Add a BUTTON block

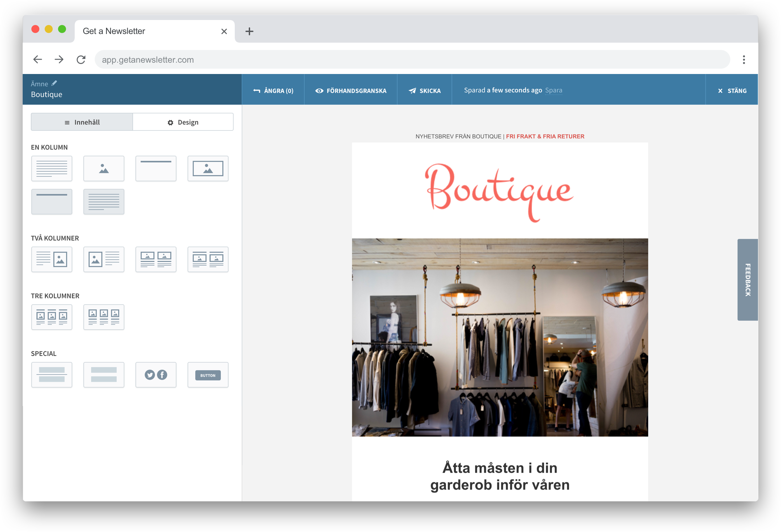click(208, 375)
